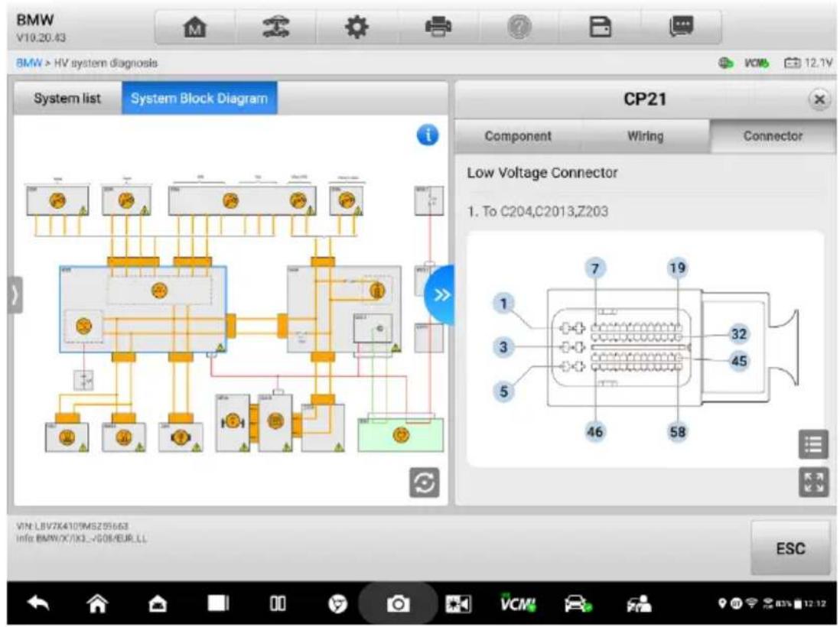Click the VCM connection status icon at top
Screen dimensions: 840x627
point(757,63)
